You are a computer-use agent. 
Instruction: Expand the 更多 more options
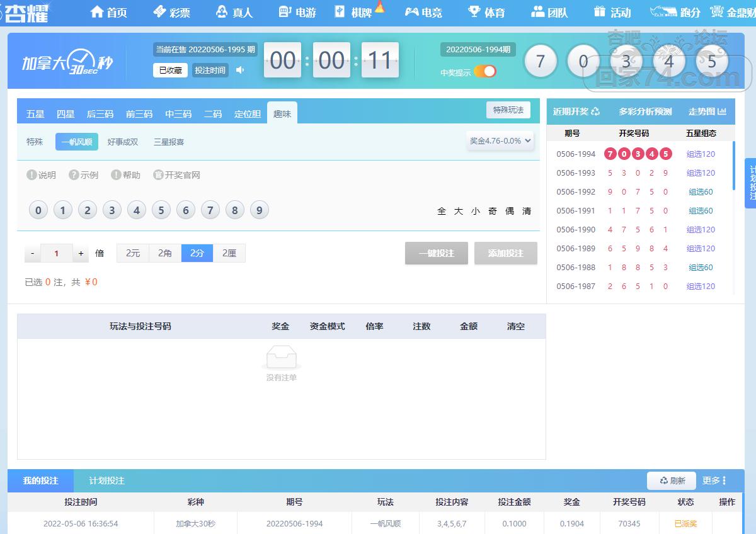pyautogui.click(x=714, y=480)
